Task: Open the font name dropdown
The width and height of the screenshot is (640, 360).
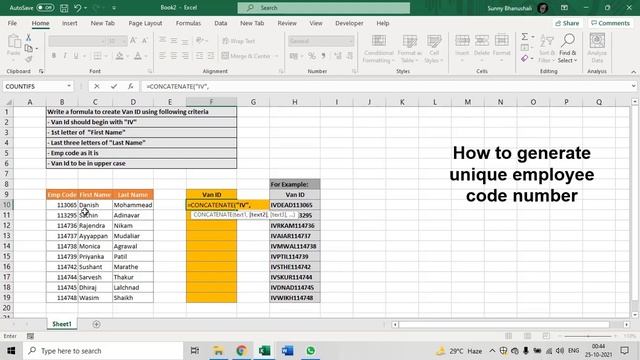Action: (102, 41)
